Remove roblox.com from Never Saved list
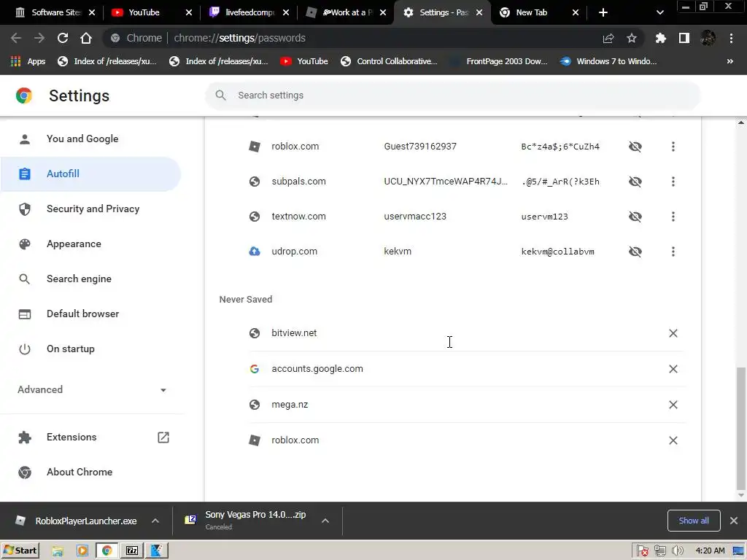Image resolution: width=747 pixels, height=560 pixels. (x=673, y=440)
